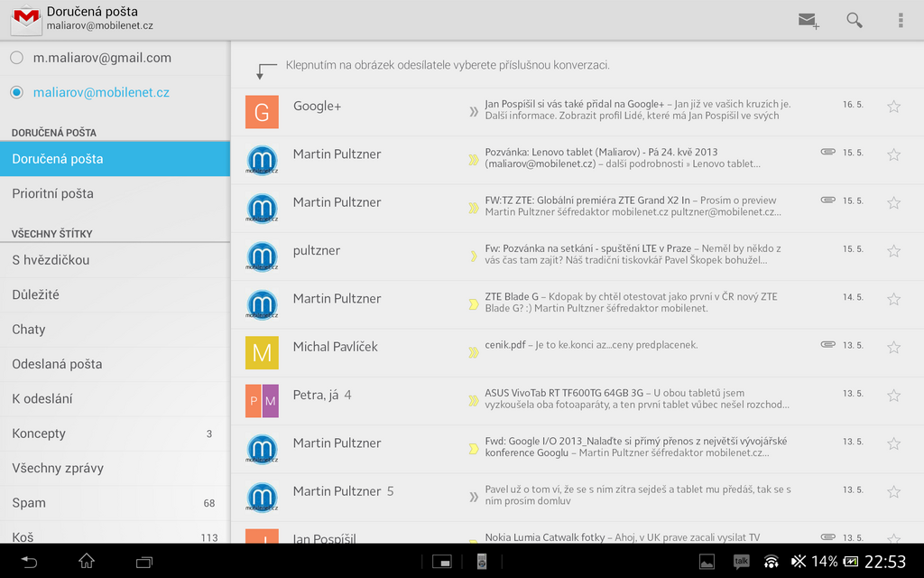Open Koncepty drafts folder
This screenshot has height=578, width=924.
tap(43, 433)
